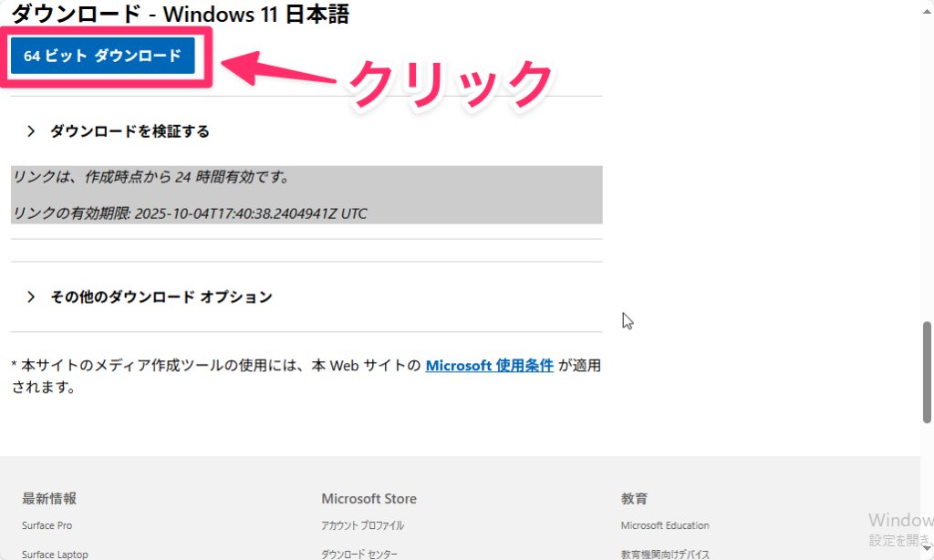Click the 最新情報 footer heading

coord(49,498)
